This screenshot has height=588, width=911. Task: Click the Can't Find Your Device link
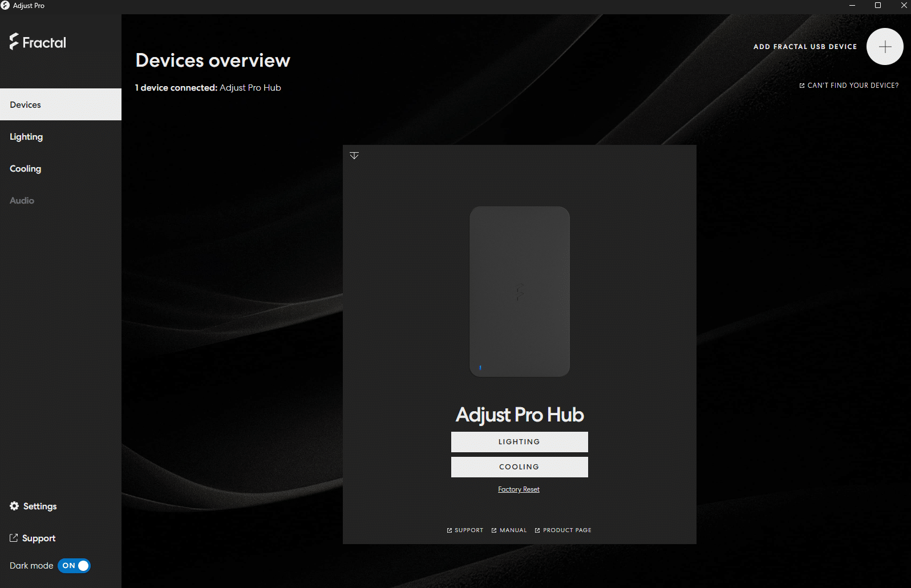(x=849, y=86)
